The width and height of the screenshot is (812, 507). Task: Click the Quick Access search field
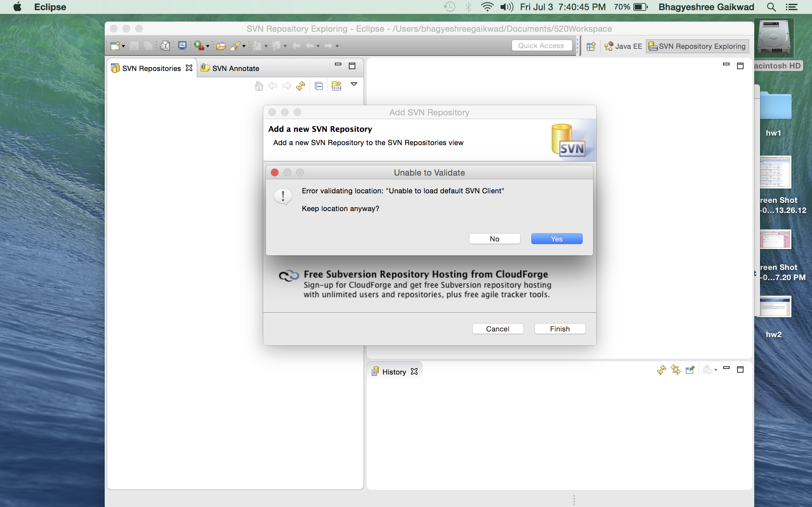coord(541,46)
